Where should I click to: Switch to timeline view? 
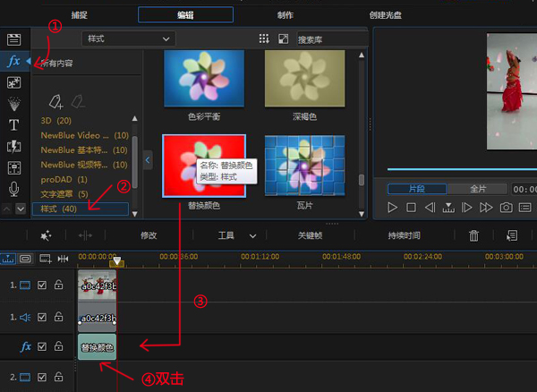pos(7,259)
